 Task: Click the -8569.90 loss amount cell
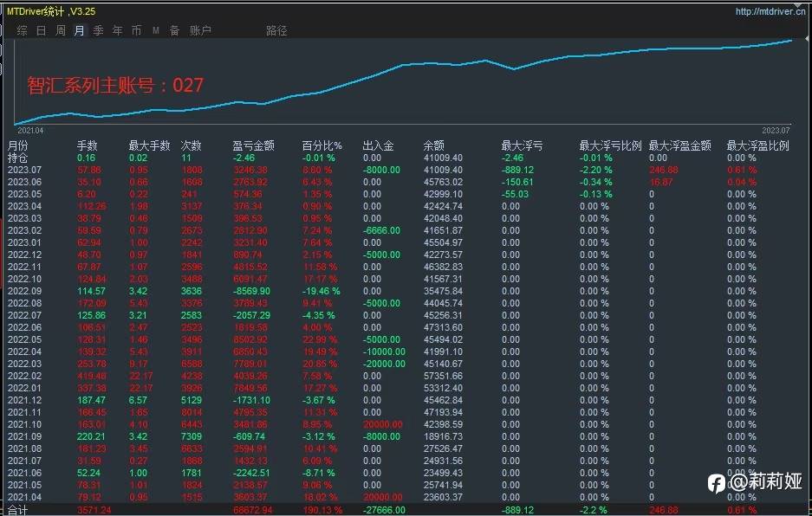251,291
